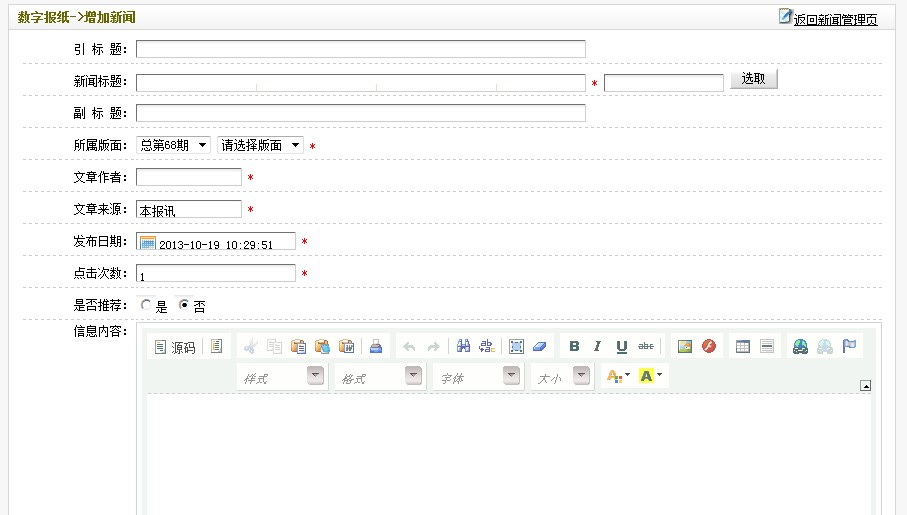The image size is (907, 515).
Task: Click inside the 信息内容 editor area
Action: click(x=509, y=454)
